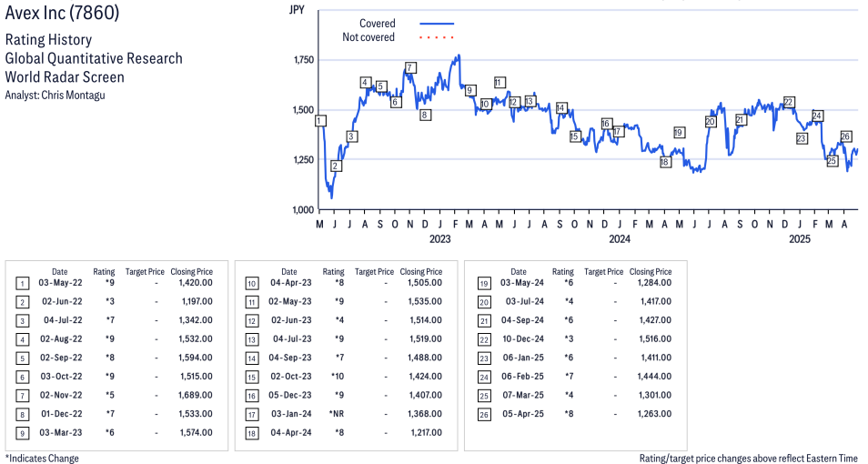This screenshot has width=868, height=464.
Task: Click Target Price header in first table
Action: (x=145, y=272)
